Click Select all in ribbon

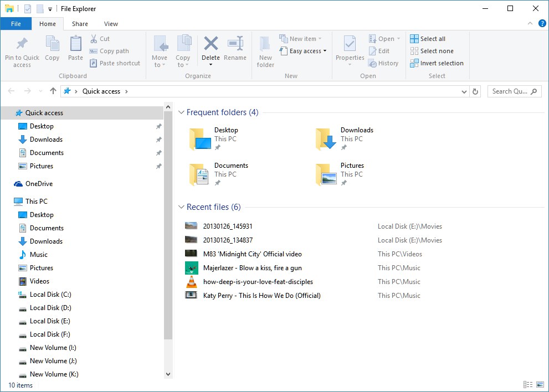click(x=428, y=39)
